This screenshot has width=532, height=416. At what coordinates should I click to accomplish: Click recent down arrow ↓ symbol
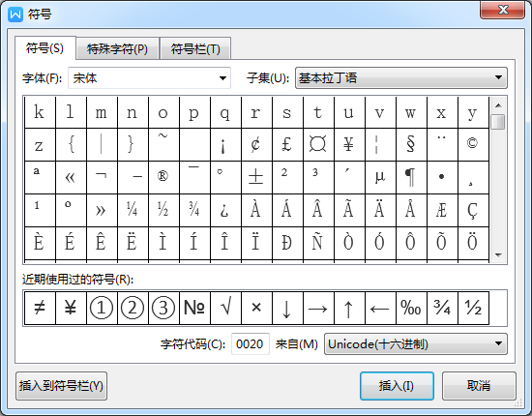[287, 308]
